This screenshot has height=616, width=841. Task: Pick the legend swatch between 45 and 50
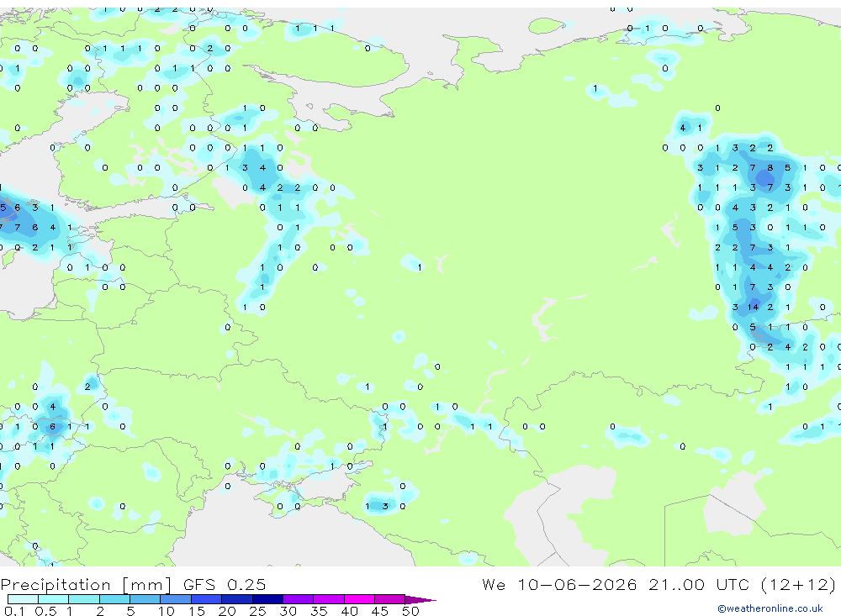(x=389, y=599)
